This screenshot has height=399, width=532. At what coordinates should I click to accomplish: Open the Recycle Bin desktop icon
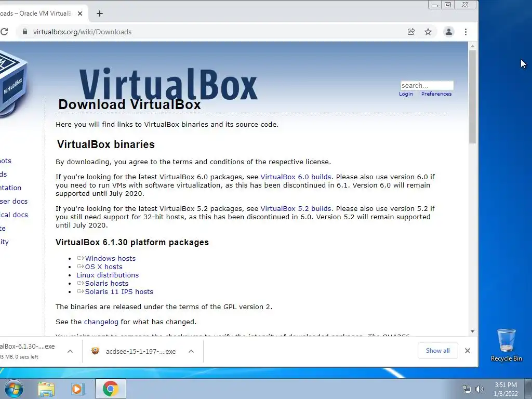coord(506,345)
